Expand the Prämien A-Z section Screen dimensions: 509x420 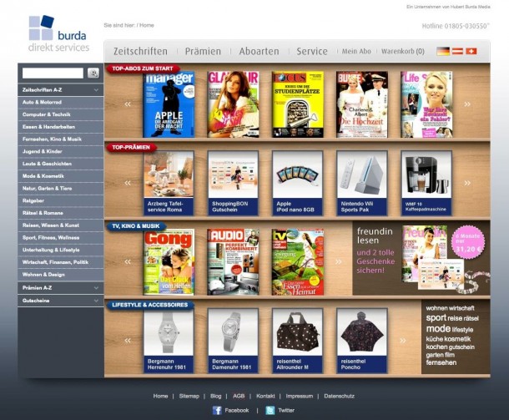[x=61, y=288]
